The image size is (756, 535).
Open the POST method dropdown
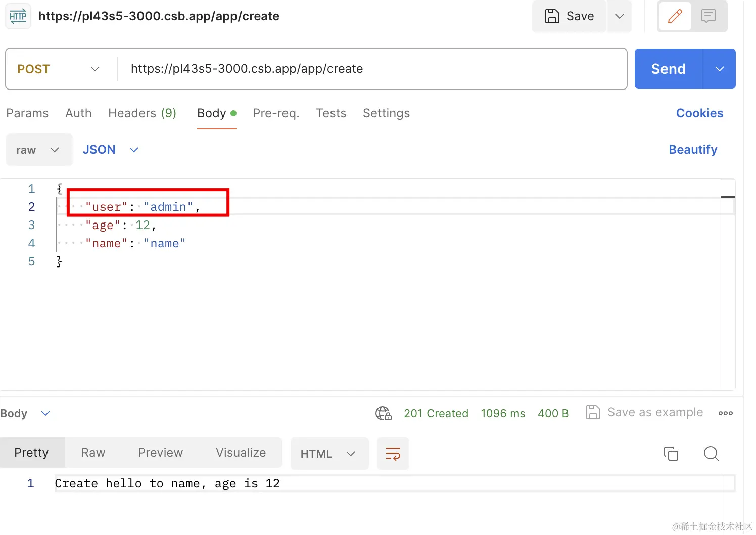pos(59,69)
